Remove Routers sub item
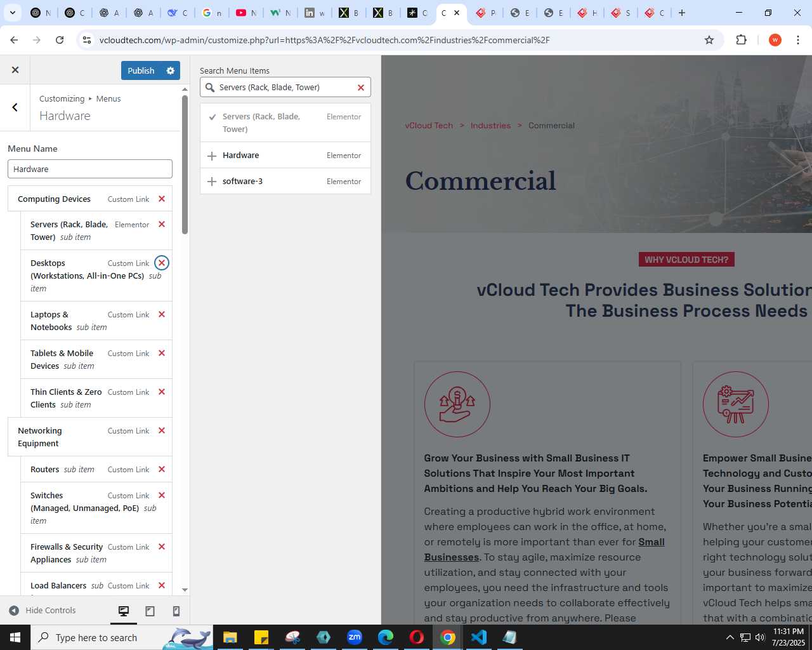Image resolution: width=812 pixels, height=650 pixels. [x=162, y=470]
